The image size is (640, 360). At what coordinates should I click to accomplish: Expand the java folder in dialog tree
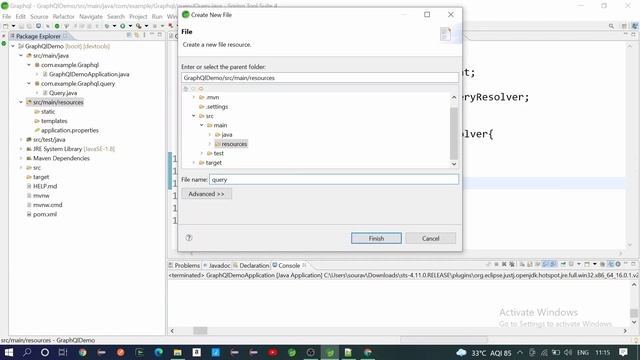coord(210,135)
